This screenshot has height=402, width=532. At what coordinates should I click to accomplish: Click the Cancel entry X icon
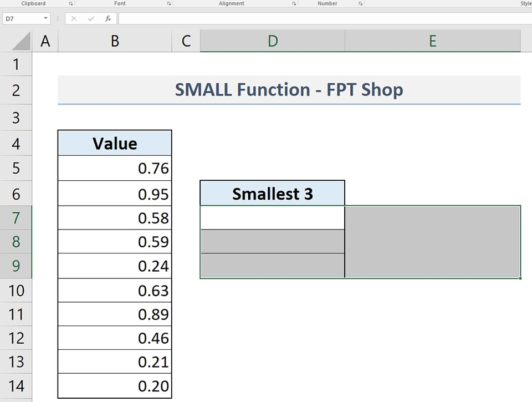[74, 18]
